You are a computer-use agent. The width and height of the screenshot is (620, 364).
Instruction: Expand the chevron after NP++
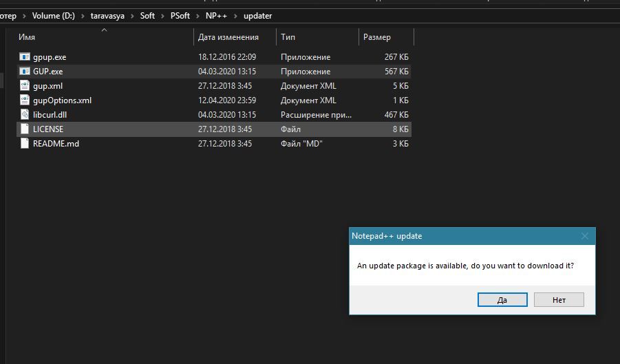coord(235,16)
